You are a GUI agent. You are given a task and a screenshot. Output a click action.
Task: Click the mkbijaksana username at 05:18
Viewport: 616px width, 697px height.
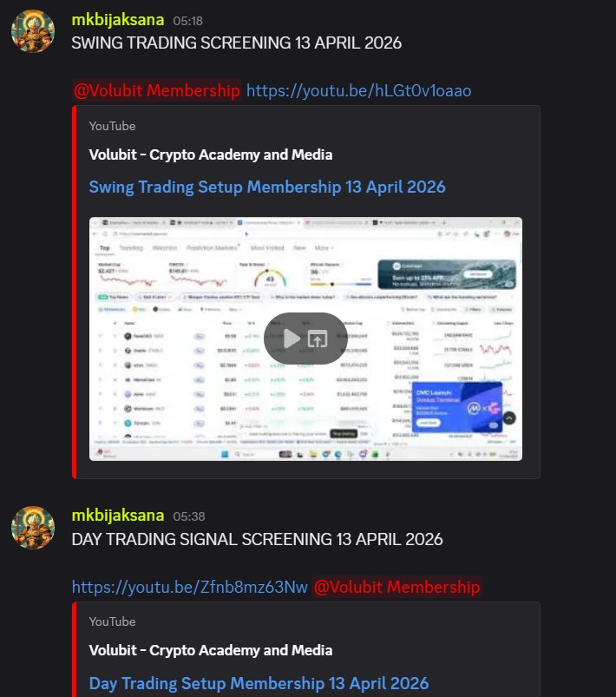click(x=118, y=20)
